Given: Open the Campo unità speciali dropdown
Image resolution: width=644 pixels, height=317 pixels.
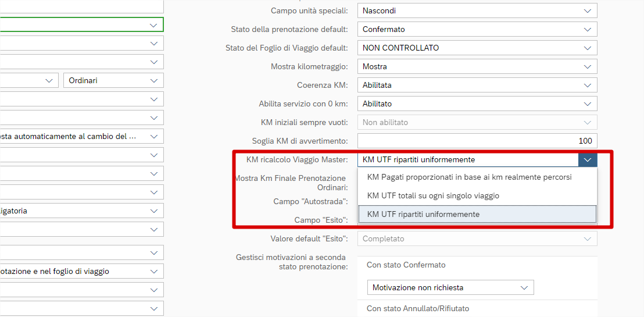Looking at the screenshot, I should click(587, 10).
